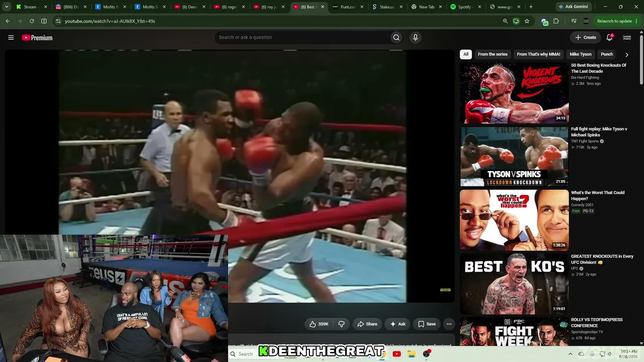The image size is (644, 362).
Task: Open the zoom magnifier in address bar
Action: tap(505, 21)
